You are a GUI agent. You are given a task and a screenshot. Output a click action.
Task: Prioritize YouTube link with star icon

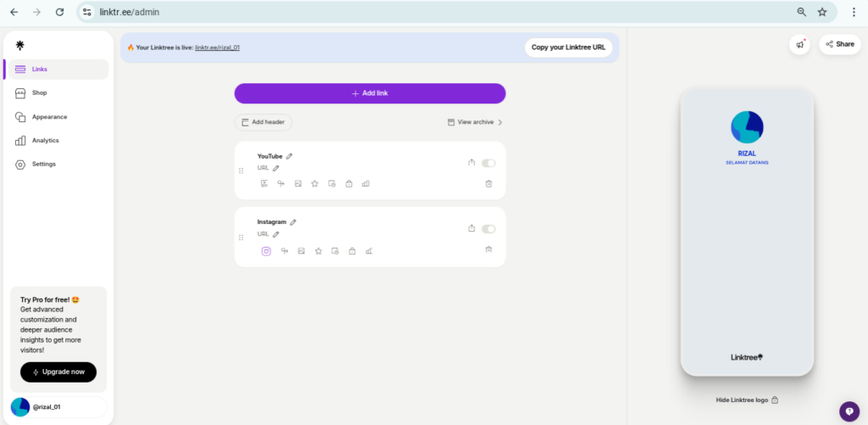(x=314, y=183)
